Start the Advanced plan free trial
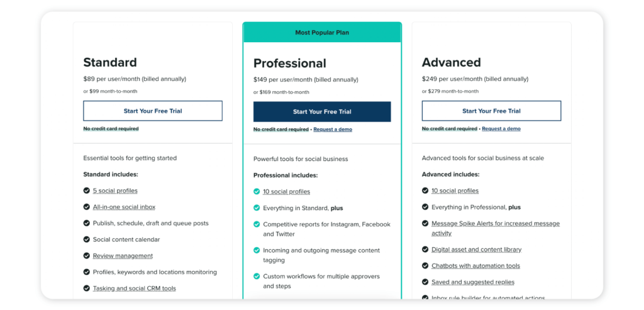This screenshot has width=644, height=310. [491, 111]
